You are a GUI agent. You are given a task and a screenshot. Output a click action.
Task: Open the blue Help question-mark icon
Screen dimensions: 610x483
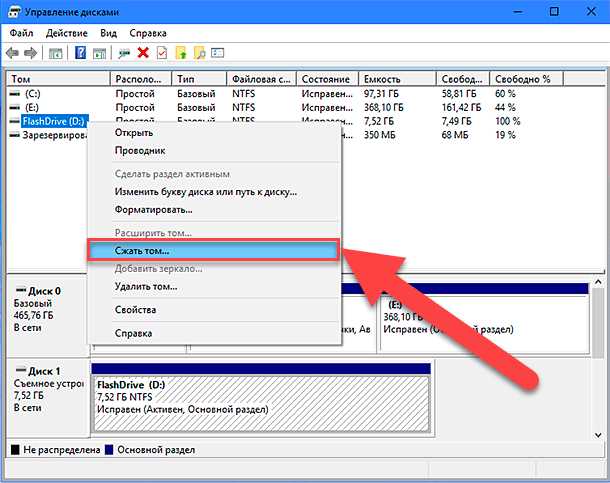click(x=81, y=52)
